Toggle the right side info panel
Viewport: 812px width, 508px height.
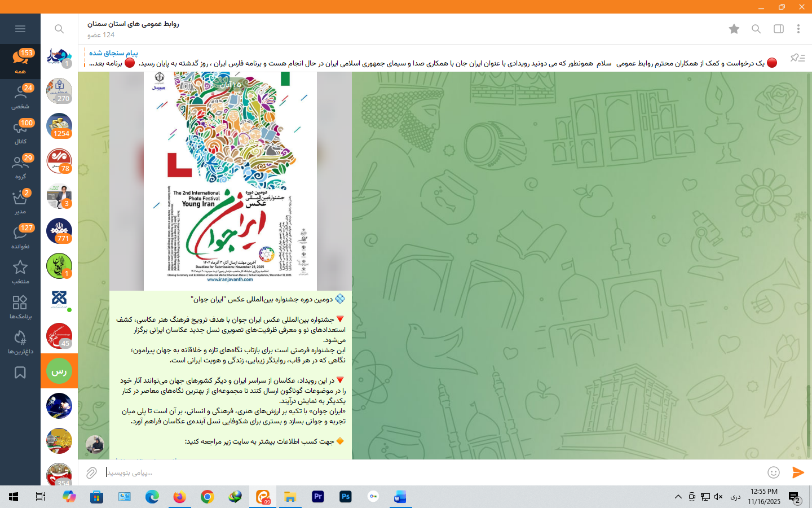click(x=779, y=29)
